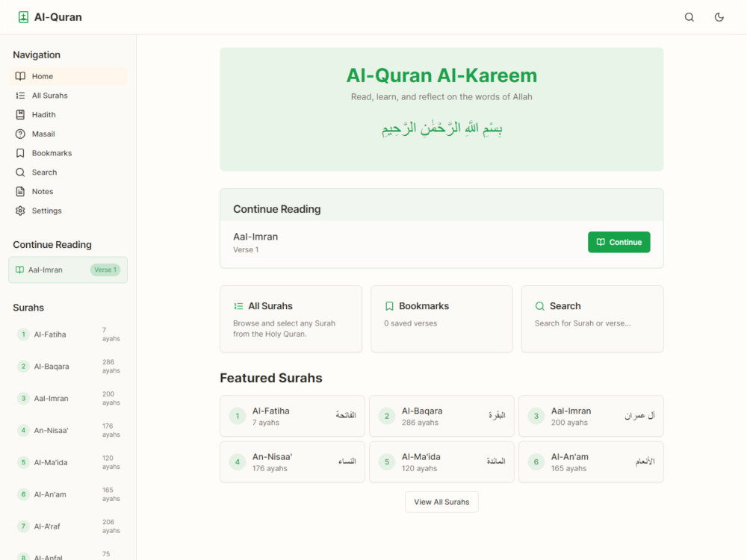Screen dimensions: 747x560
Task: Click "Aal-Imran" title in Continue Reading panel
Action: (x=255, y=237)
